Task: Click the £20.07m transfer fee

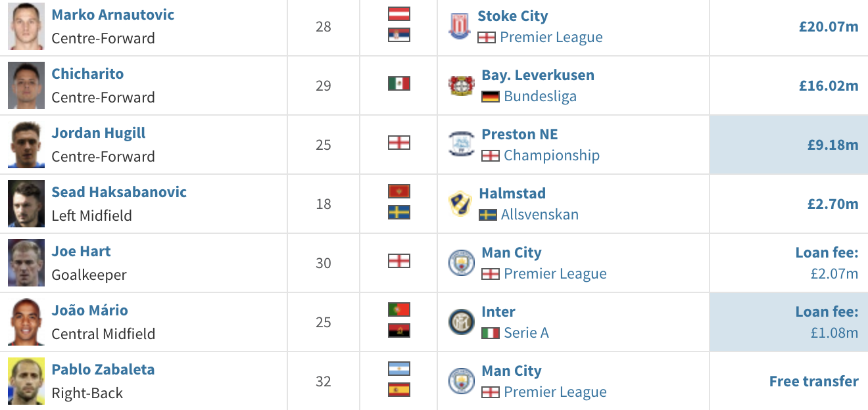Action: coord(829,27)
